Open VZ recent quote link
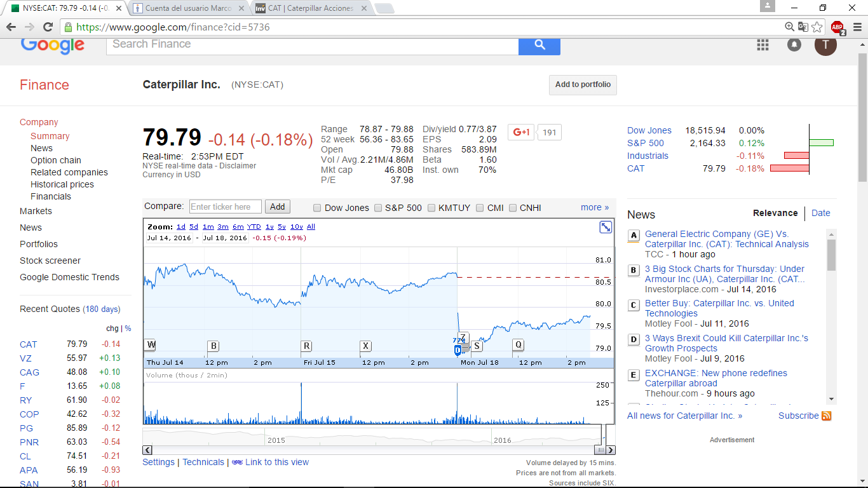 click(x=25, y=358)
